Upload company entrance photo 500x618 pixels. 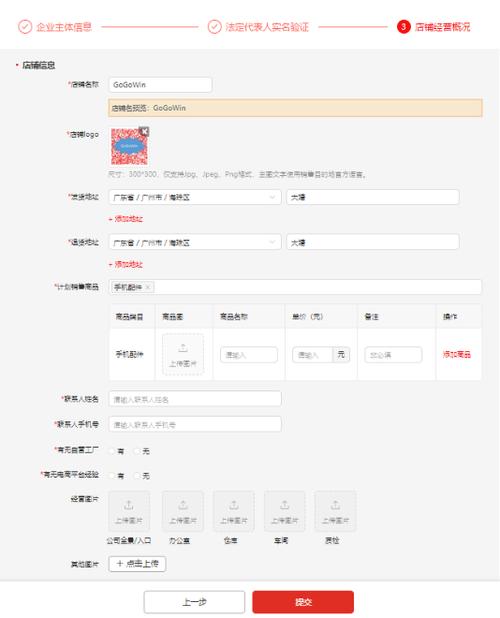pos(129,511)
